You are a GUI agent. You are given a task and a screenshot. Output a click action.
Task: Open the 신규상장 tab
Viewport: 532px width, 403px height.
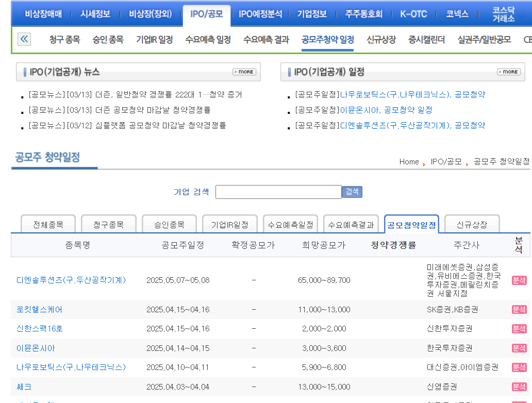472,224
